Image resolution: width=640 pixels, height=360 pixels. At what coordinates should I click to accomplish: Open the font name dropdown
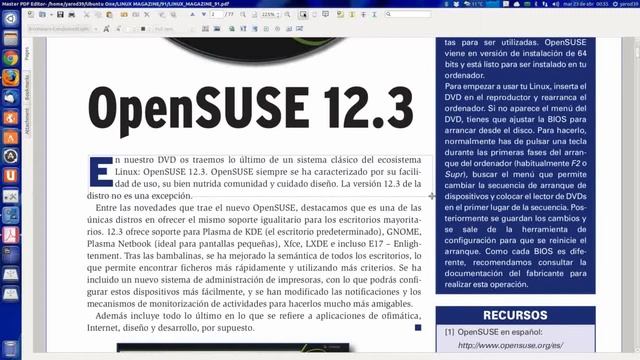62,29
